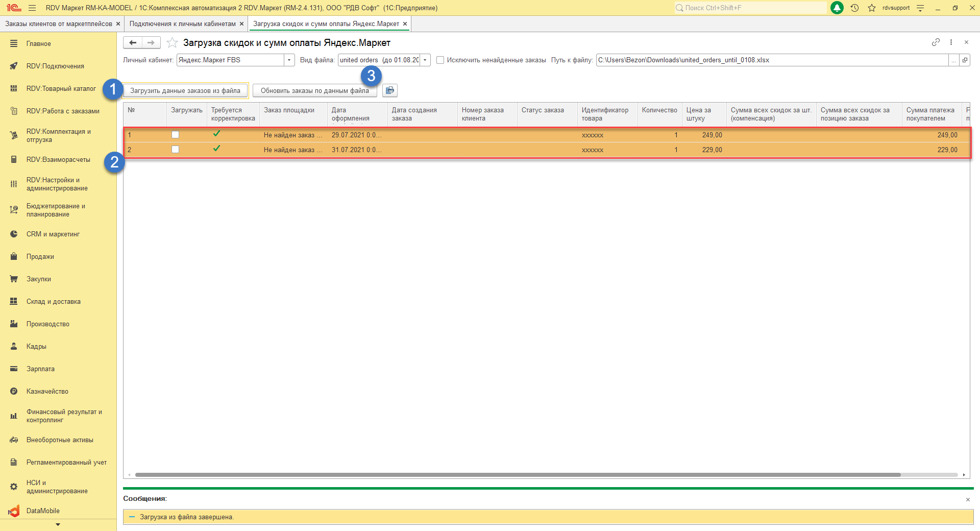Open CRM и маркетинг section

coord(53,234)
